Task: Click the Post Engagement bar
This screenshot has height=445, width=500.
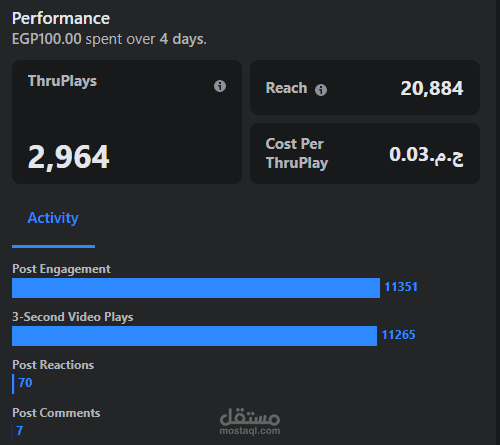Action: coord(196,288)
